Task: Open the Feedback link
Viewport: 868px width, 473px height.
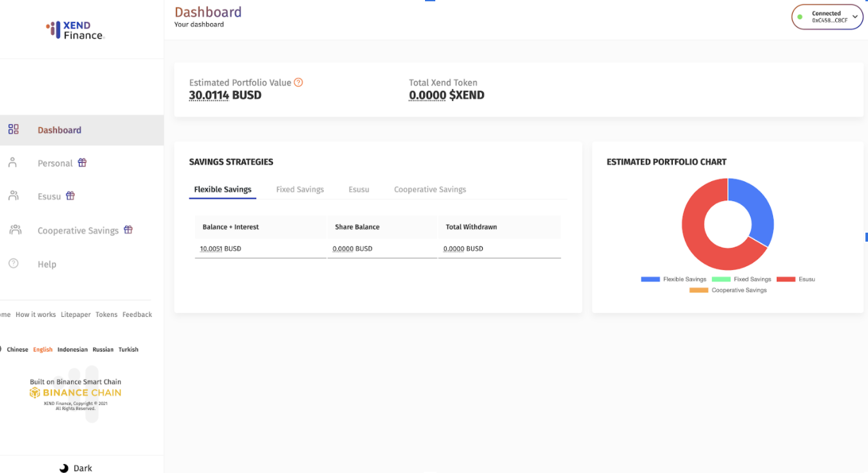Action: (137, 315)
